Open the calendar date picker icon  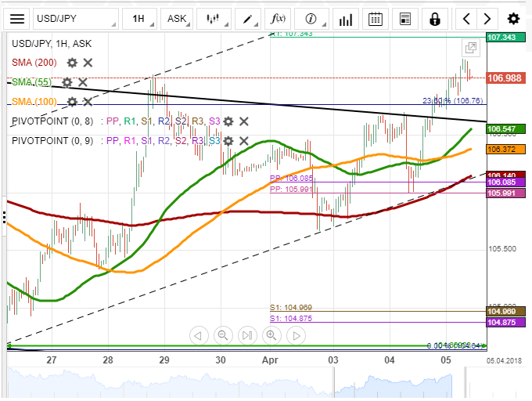click(376, 19)
